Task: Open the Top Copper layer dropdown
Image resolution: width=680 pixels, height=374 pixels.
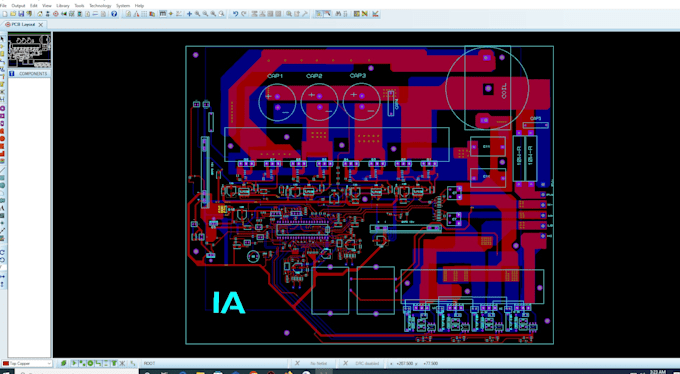Action: coord(27,364)
